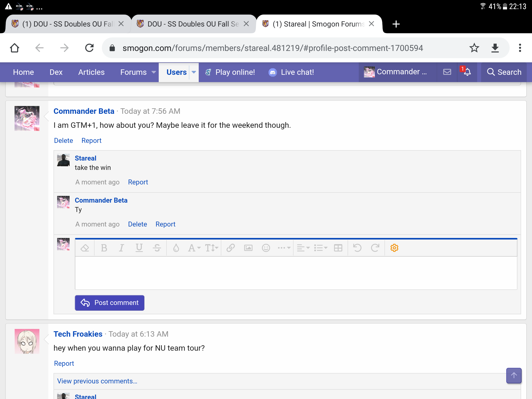Open warning triangle notification in status bar
Screen dimensions: 532x399
9,6
